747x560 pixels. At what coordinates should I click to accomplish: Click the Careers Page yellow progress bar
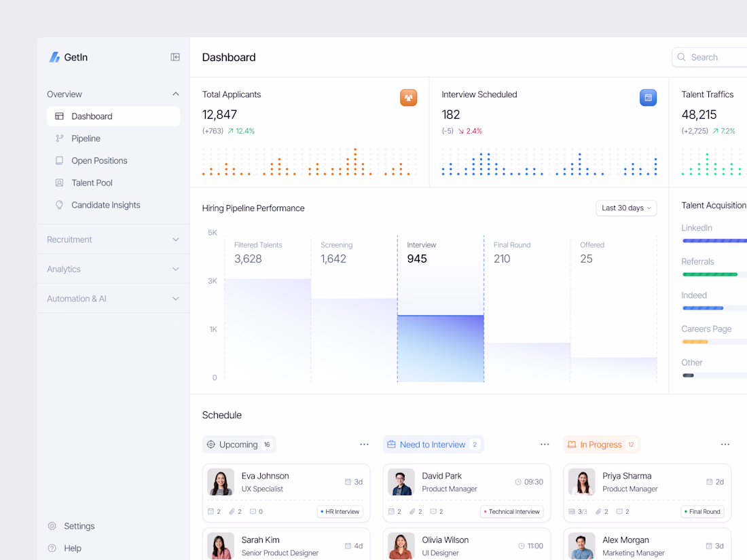tap(695, 341)
